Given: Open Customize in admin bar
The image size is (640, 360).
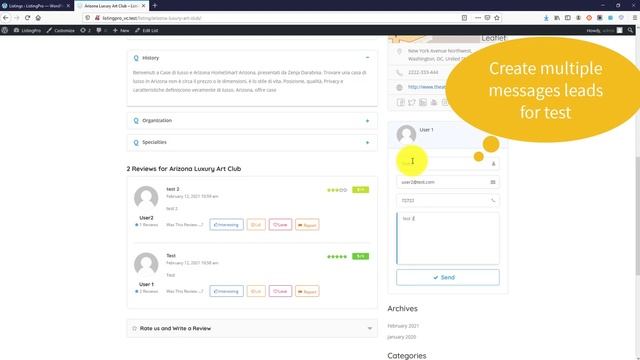Looking at the screenshot, I should (x=60, y=31).
